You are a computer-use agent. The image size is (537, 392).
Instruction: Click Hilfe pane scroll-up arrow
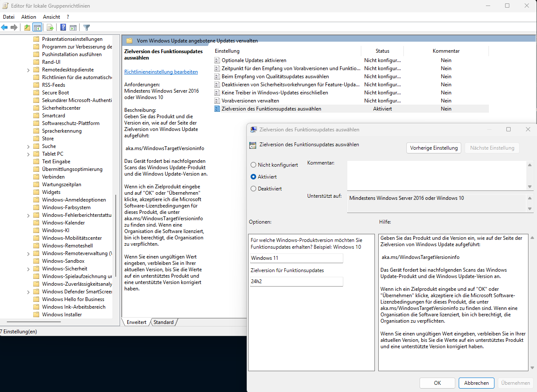click(532, 238)
